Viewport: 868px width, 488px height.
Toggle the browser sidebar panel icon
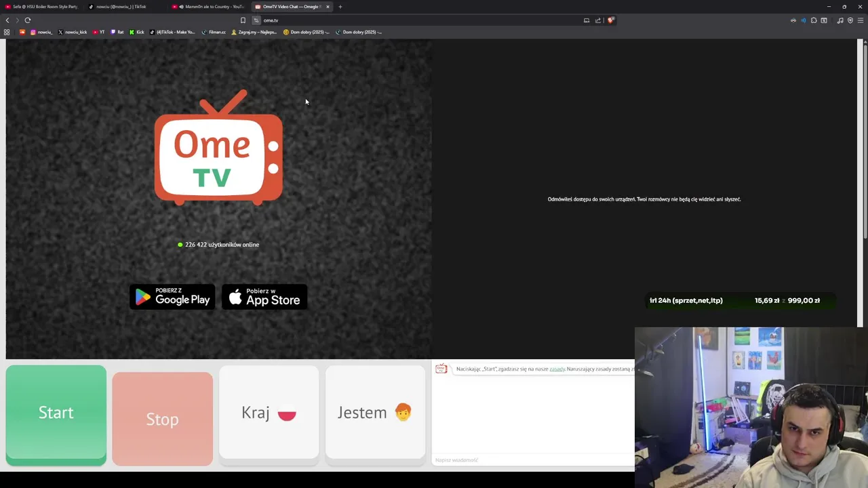coord(824,20)
